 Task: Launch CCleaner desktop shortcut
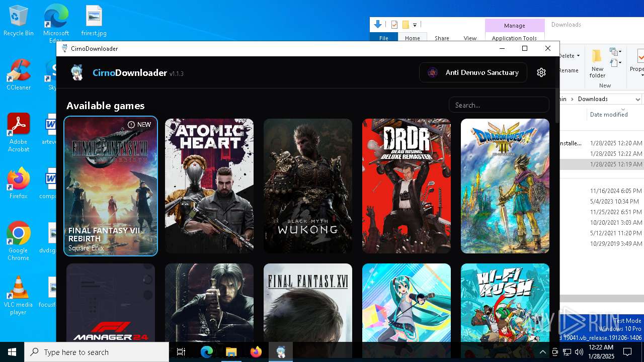pos(19,75)
